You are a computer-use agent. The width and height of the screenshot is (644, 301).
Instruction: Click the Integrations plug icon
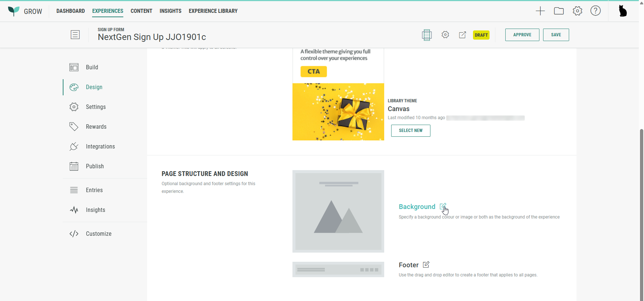[74, 147]
